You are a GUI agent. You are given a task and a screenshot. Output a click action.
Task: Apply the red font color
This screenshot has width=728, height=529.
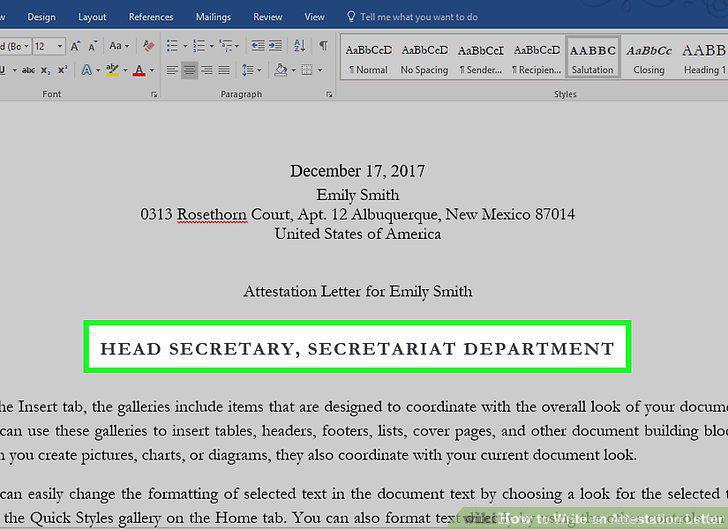[139, 70]
